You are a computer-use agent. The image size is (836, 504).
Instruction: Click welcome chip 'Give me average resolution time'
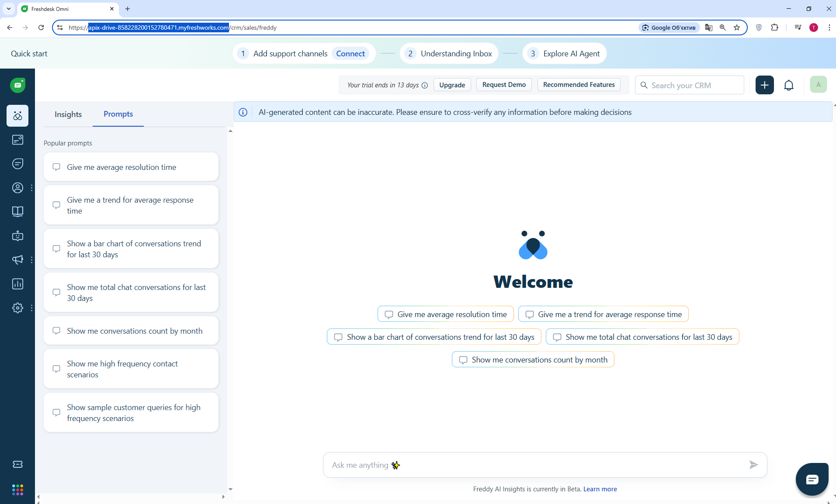445,314
